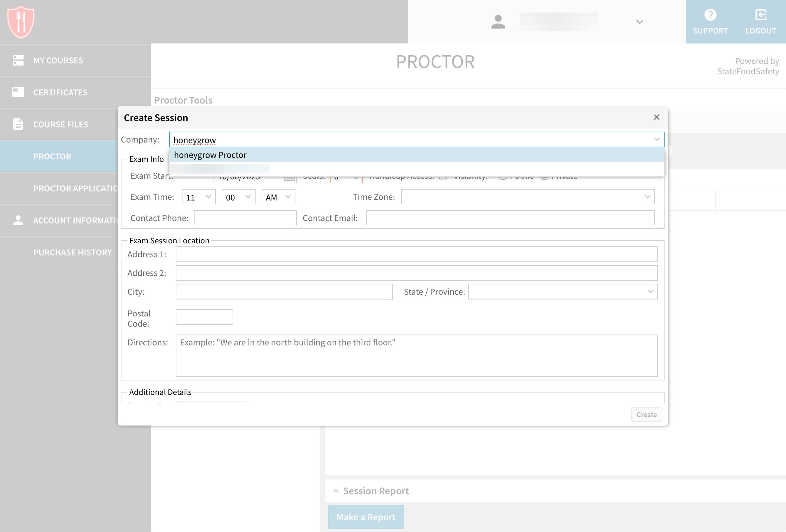Click the Address 1 input field
The image size is (786, 532).
pyautogui.click(x=416, y=254)
